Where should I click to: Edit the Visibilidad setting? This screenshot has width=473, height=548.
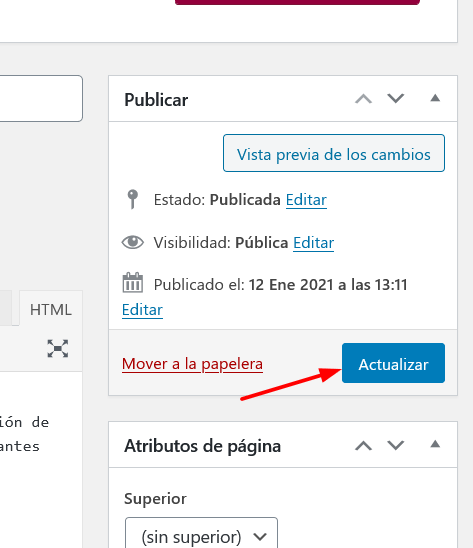click(314, 243)
